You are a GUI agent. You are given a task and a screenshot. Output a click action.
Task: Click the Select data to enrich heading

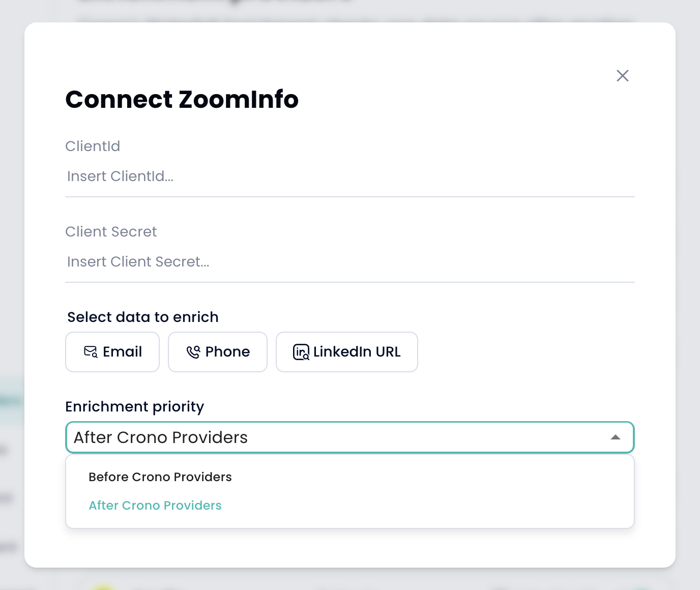[x=143, y=317]
